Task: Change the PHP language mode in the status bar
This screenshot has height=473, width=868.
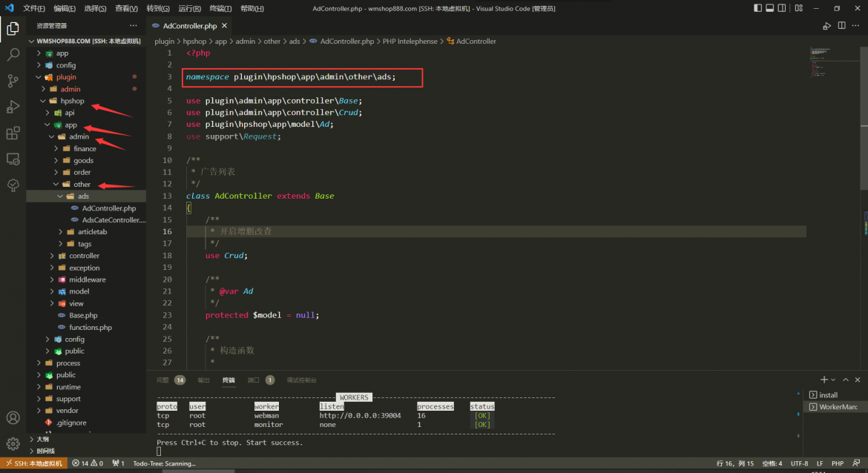Action: coord(837,463)
